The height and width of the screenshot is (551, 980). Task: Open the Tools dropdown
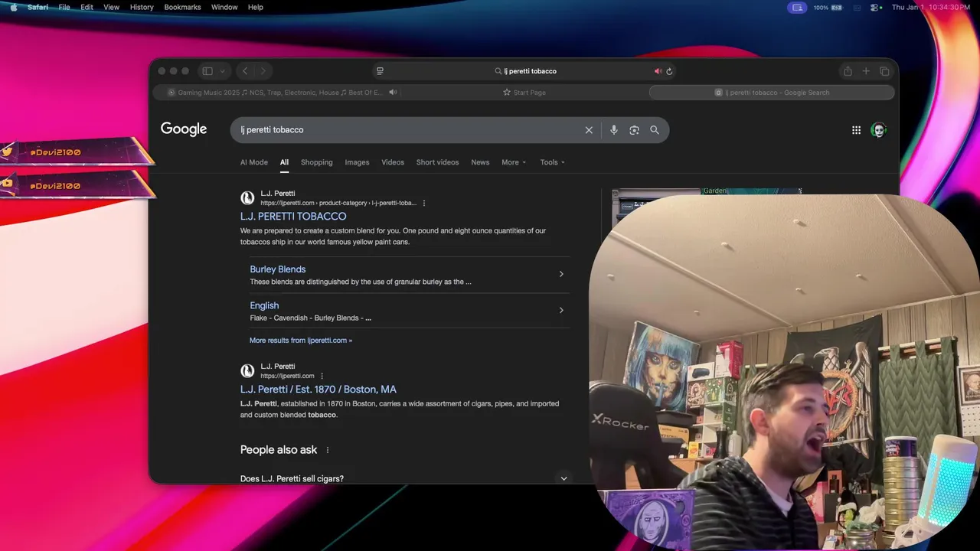[x=552, y=162]
